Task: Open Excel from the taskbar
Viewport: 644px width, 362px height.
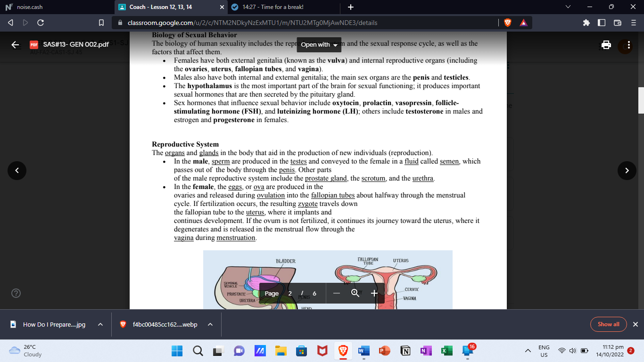Action: 446,351
